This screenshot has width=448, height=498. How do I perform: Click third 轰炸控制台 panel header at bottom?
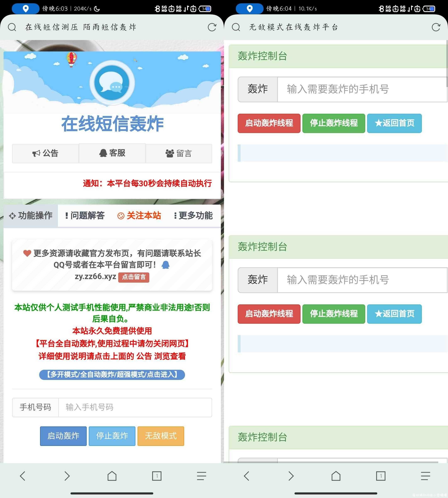point(338,437)
